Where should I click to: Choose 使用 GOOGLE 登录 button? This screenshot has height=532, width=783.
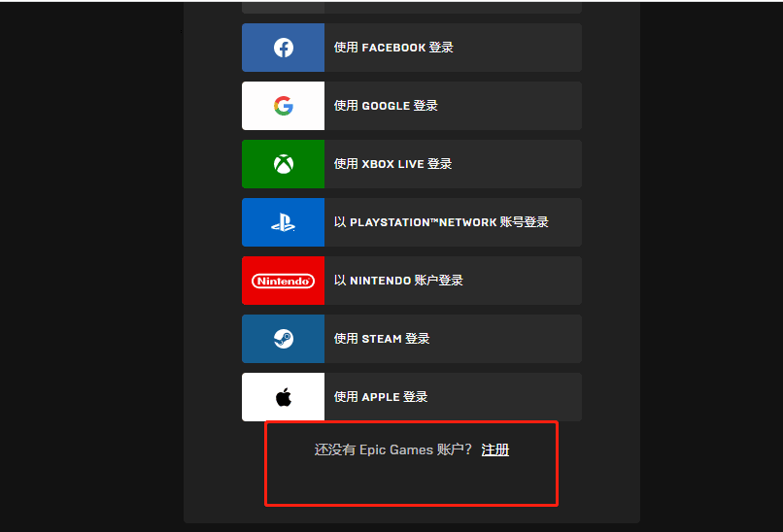click(x=412, y=106)
